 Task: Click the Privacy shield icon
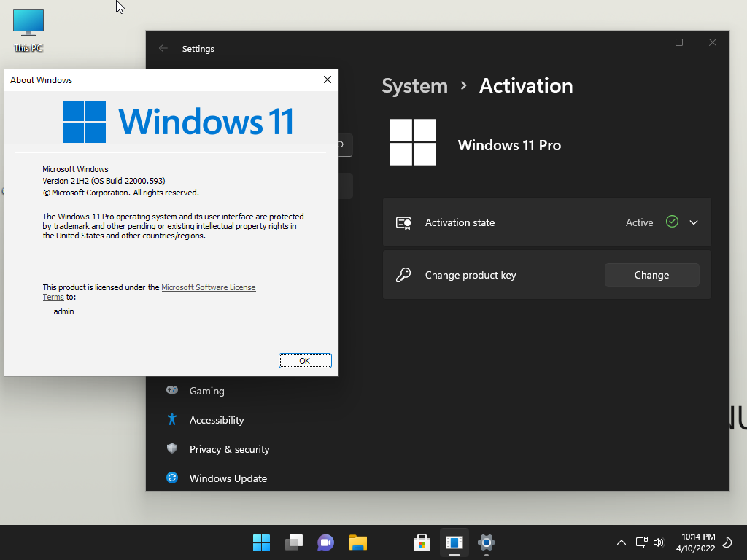click(x=172, y=448)
